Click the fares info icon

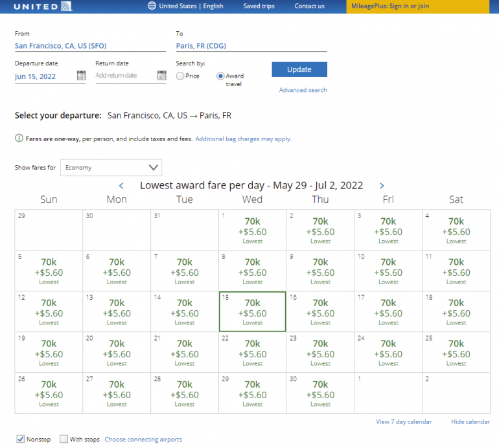tap(19, 139)
